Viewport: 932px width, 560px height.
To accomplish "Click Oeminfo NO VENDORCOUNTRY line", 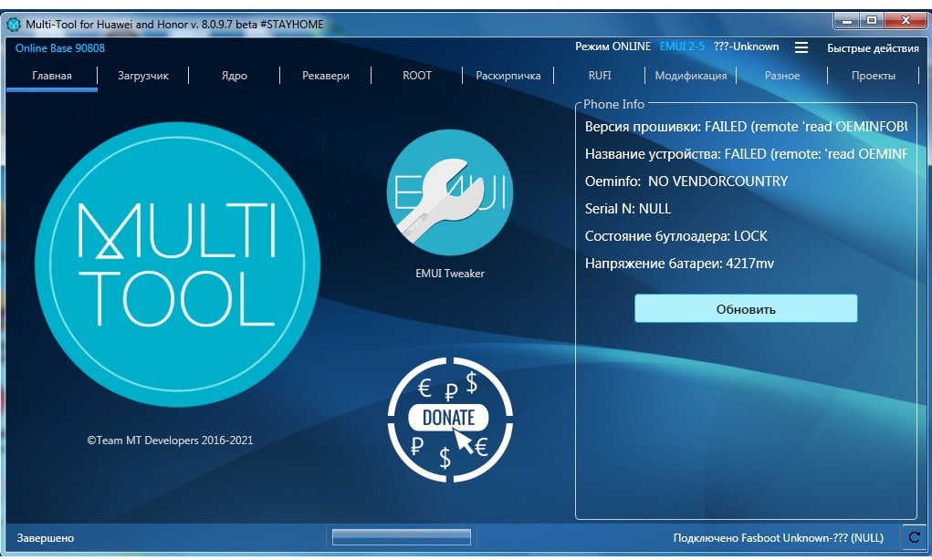I will coord(686,181).
